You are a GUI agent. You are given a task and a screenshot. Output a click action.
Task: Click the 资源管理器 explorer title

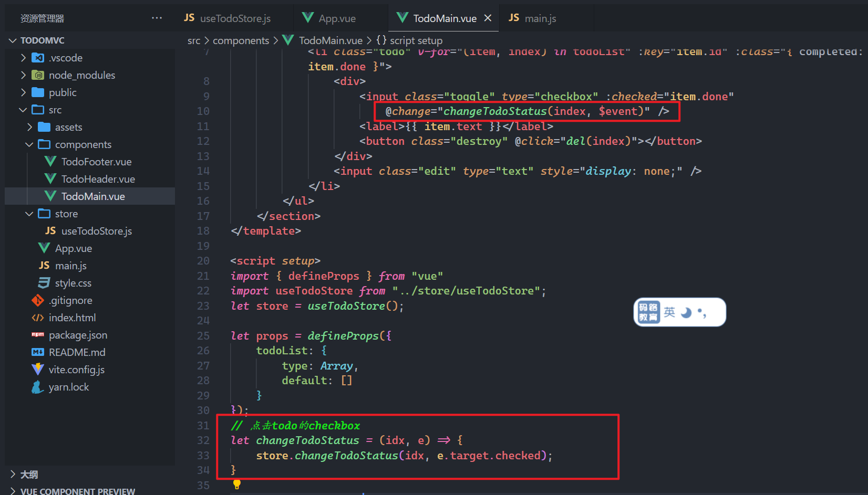click(42, 18)
